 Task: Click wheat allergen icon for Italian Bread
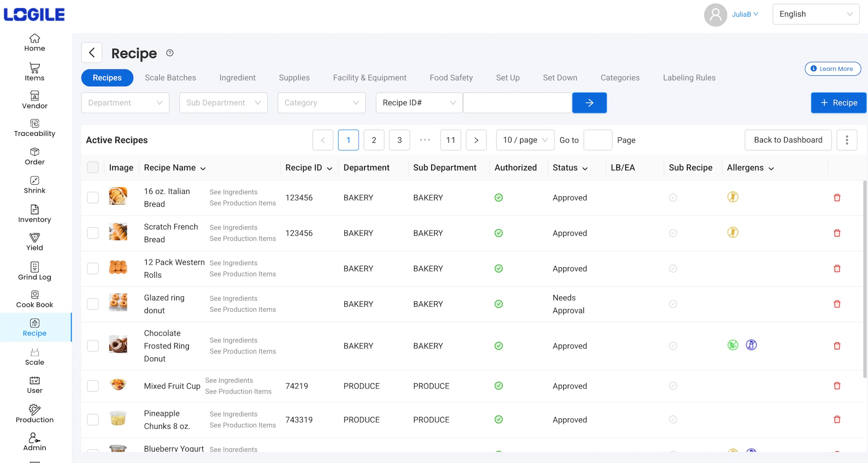(x=733, y=197)
